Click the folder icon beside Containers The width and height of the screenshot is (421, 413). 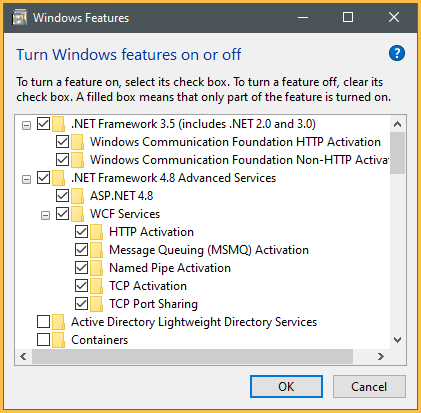pyautogui.click(x=58, y=340)
